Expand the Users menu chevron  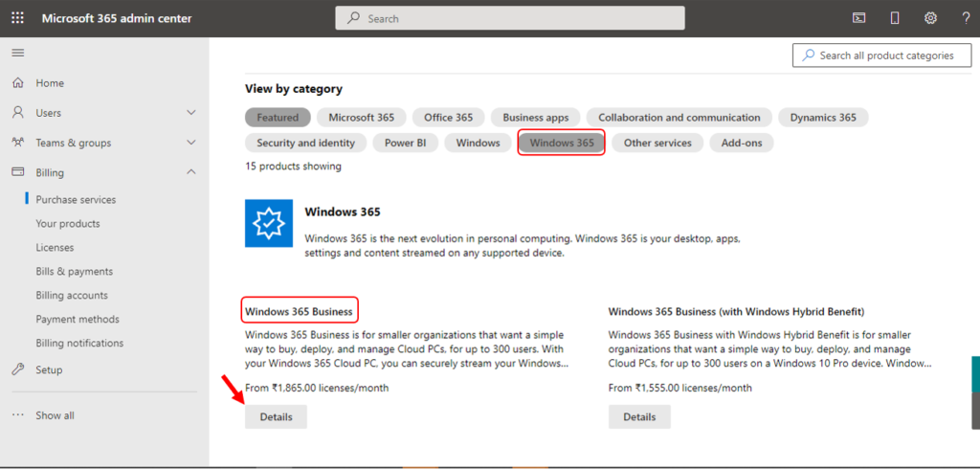tap(191, 113)
